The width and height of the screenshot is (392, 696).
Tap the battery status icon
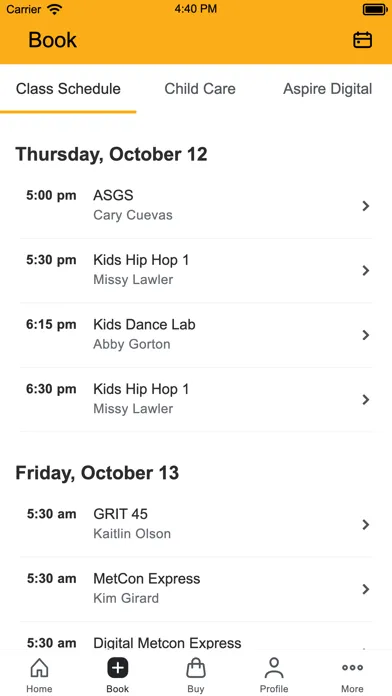point(375,9)
